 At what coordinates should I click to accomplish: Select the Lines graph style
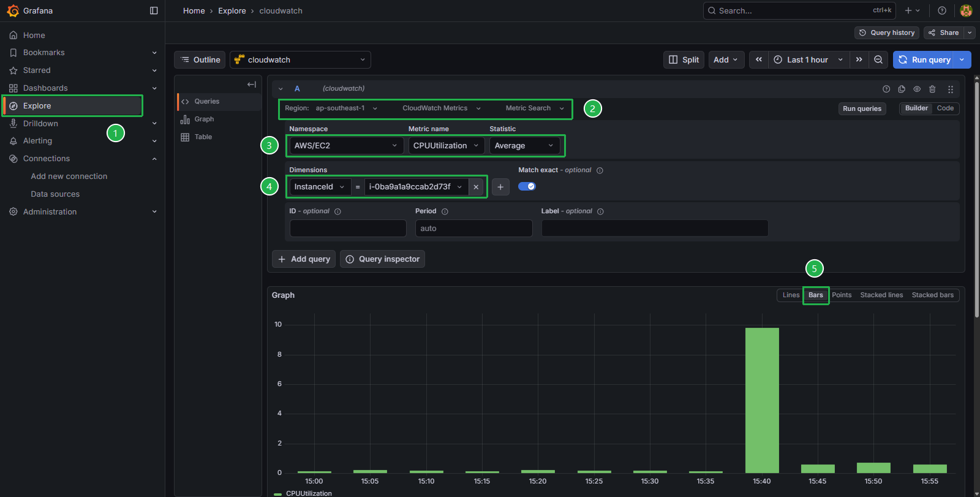791,295
